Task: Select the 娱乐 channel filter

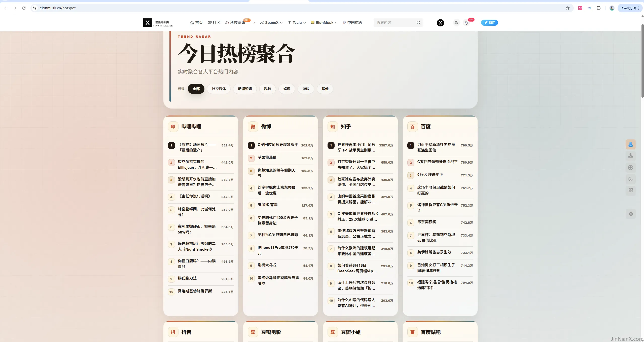Action: (287, 89)
